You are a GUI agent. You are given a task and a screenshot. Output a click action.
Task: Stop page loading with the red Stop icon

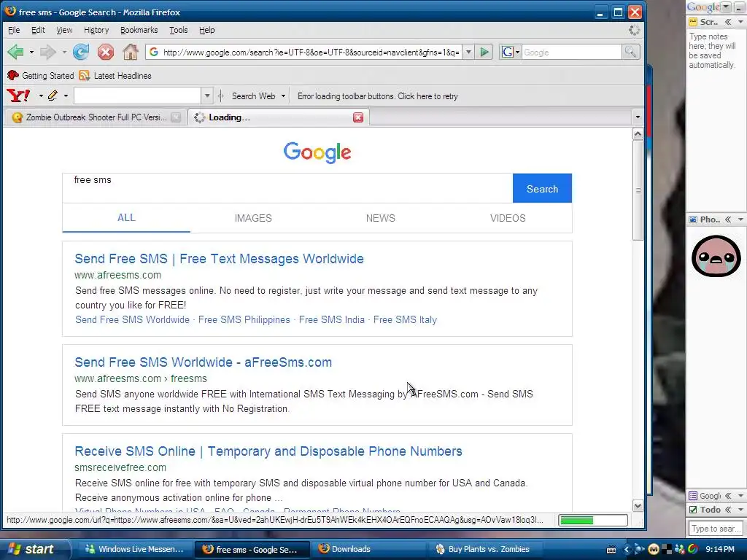pos(106,52)
